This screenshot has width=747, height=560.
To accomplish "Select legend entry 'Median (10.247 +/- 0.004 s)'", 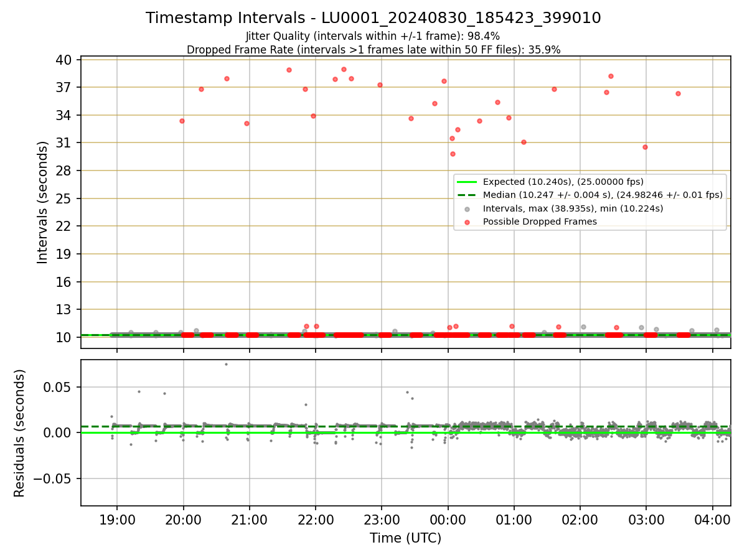I will [603, 195].
